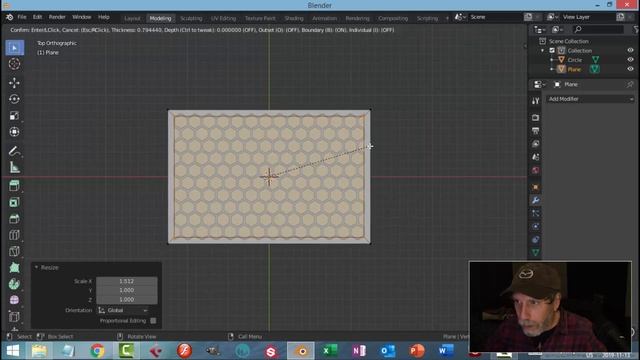Open the Modifiers wrench tab
640x360 pixels.
click(536, 200)
